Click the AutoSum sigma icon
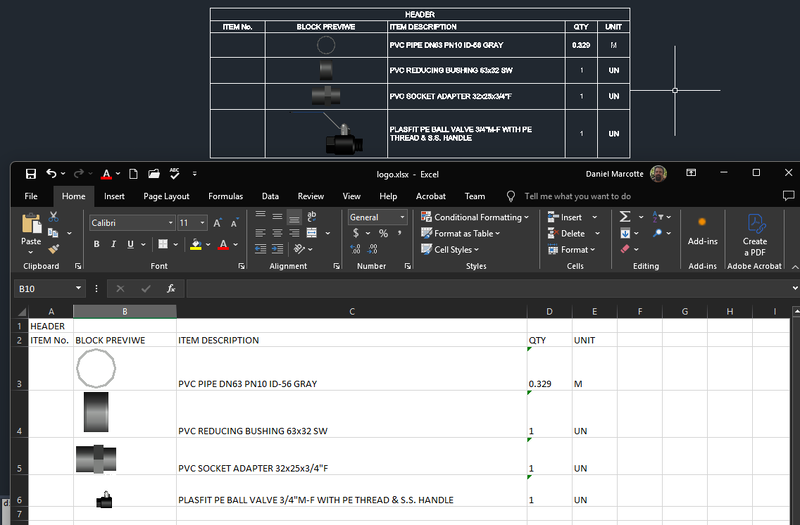Image resolution: width=800 pixels, height=525 pixels. pos(625,217)
